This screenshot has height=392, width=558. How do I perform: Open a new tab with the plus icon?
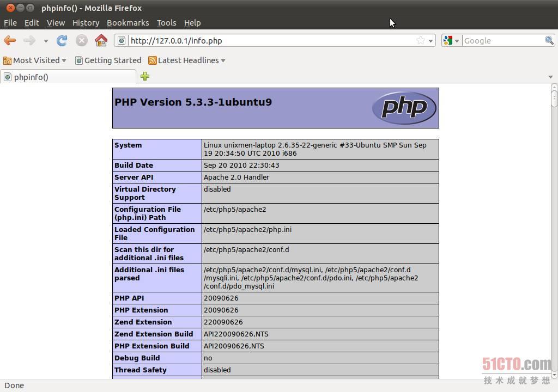(x=145, y=76)
